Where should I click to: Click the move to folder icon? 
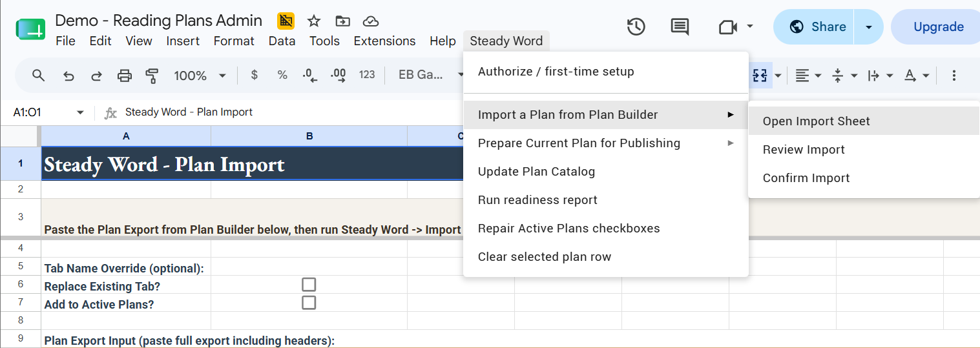point(342,21)
